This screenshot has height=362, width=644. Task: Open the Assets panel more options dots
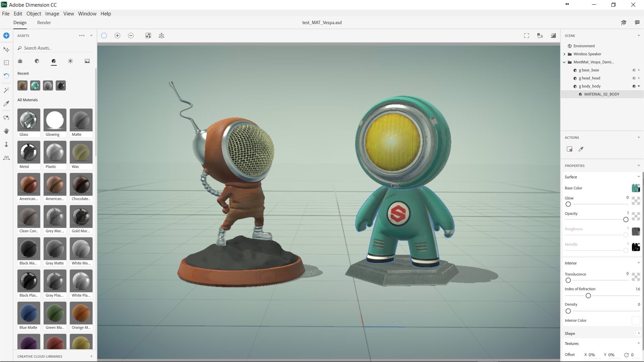[x=82, y=36]
